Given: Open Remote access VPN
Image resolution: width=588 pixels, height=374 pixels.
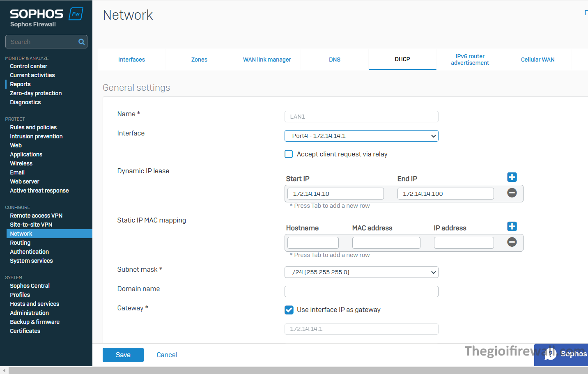Looking at the screenshot, I should [x=36, y=216].
